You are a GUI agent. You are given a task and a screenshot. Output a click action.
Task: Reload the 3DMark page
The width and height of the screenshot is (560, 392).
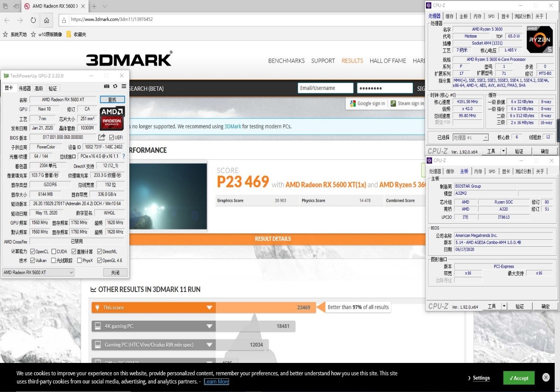click(33, 20)
